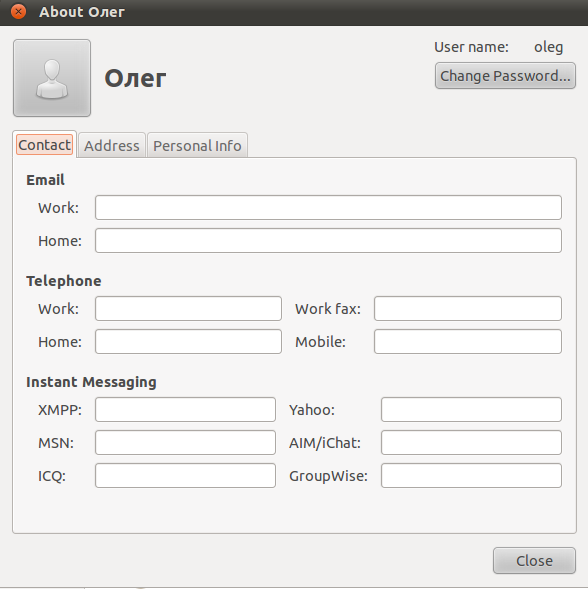The image size is (588, 589).
Task: Select the ICQ input field
Action: [185, 476]
